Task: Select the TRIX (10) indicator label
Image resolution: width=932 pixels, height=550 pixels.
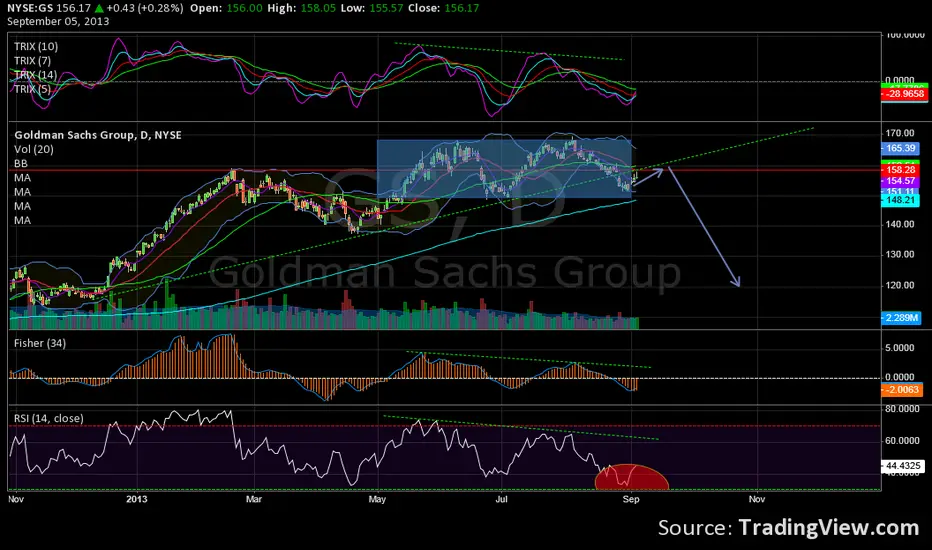Action: pyautogui.click(x=36, y=46)
